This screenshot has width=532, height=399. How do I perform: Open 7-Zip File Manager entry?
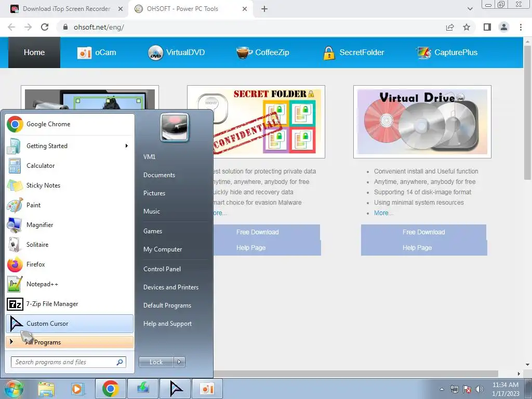coord(70,303)
